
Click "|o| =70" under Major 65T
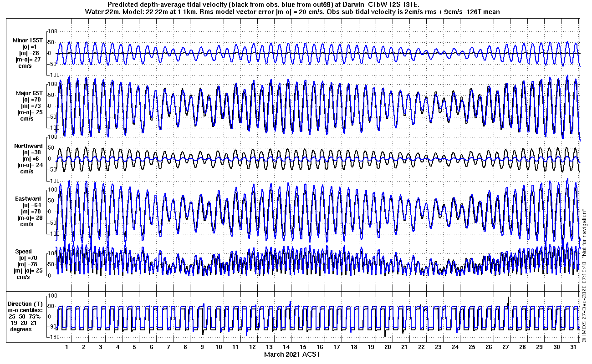pos(31,100)
